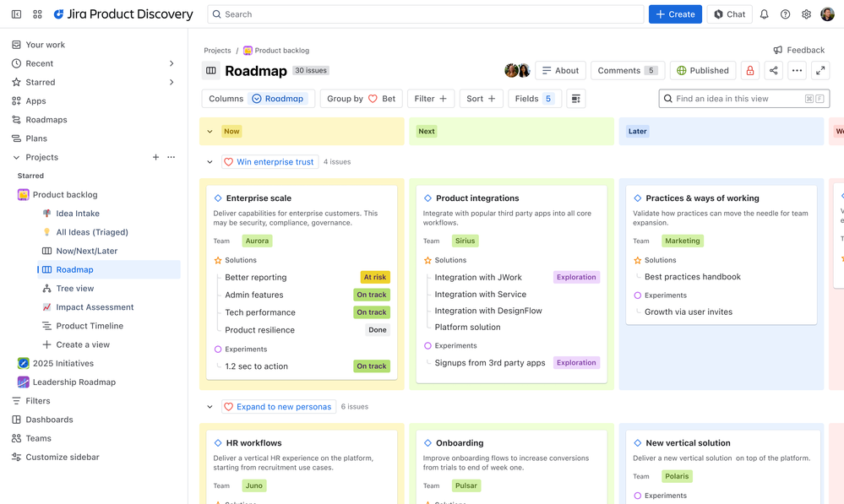
Task: Click the About button
Action: pos(560,70)
